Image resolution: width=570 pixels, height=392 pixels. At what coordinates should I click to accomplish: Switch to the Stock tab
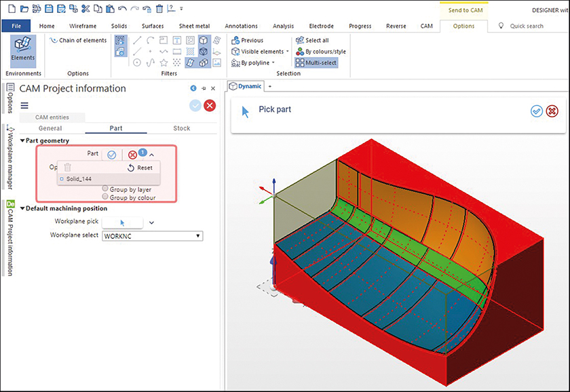point(182,128)
